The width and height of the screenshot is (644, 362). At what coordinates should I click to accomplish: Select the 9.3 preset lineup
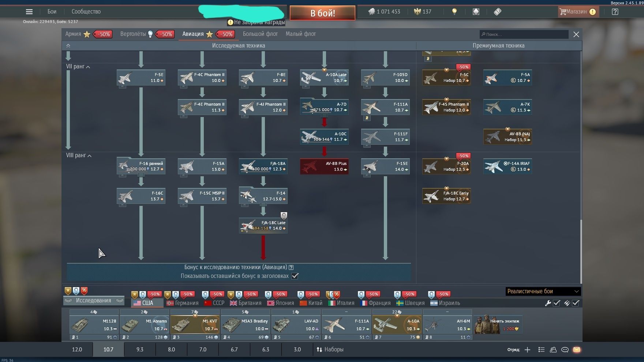140,350
